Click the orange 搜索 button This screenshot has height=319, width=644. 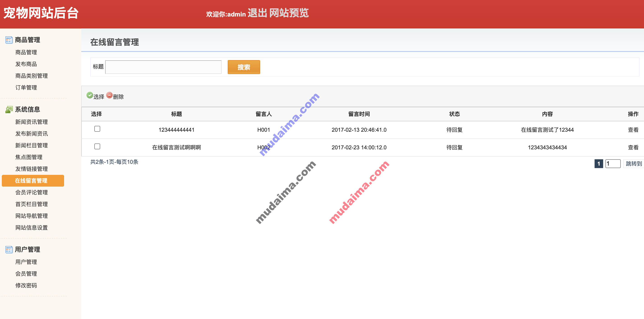click(x=244, y=67)
